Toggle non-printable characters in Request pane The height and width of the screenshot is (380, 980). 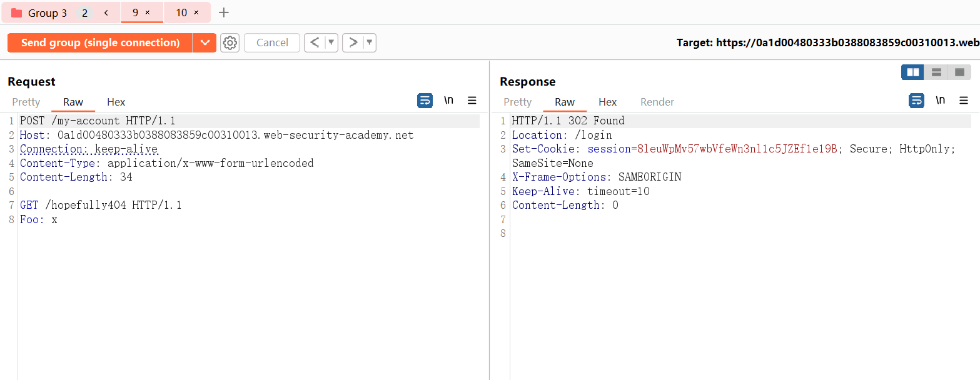(x=448, y=101)
